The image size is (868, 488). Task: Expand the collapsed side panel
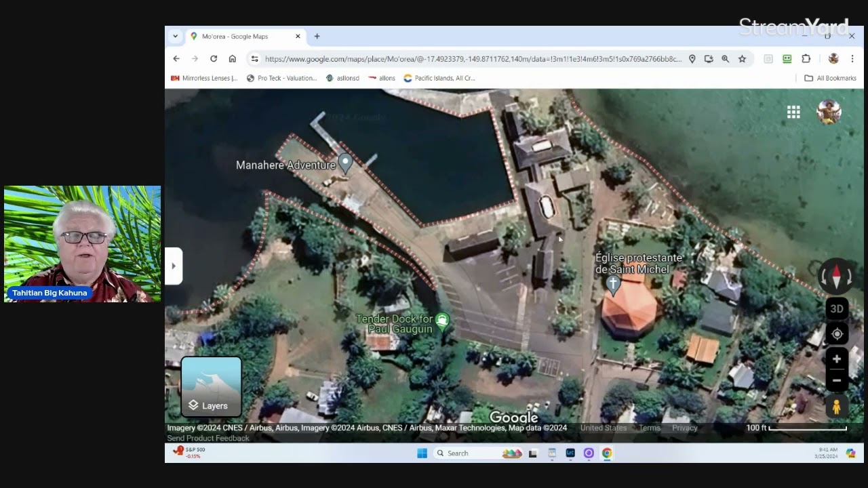coord(174,266)
